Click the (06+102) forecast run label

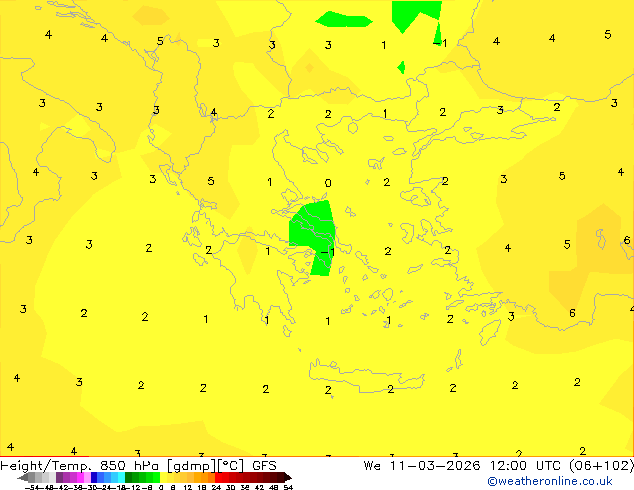(601, 466)
